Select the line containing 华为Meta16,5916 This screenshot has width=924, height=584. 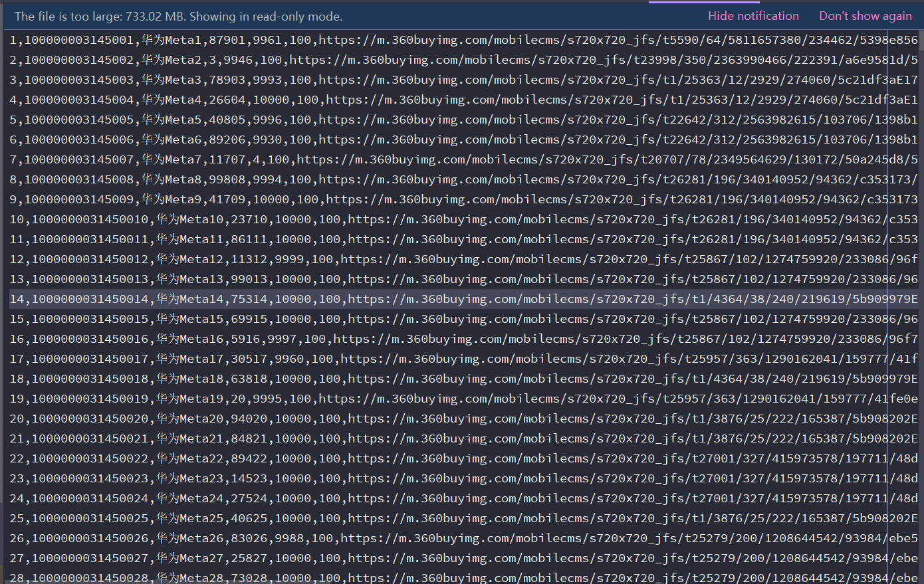point(463,339)
